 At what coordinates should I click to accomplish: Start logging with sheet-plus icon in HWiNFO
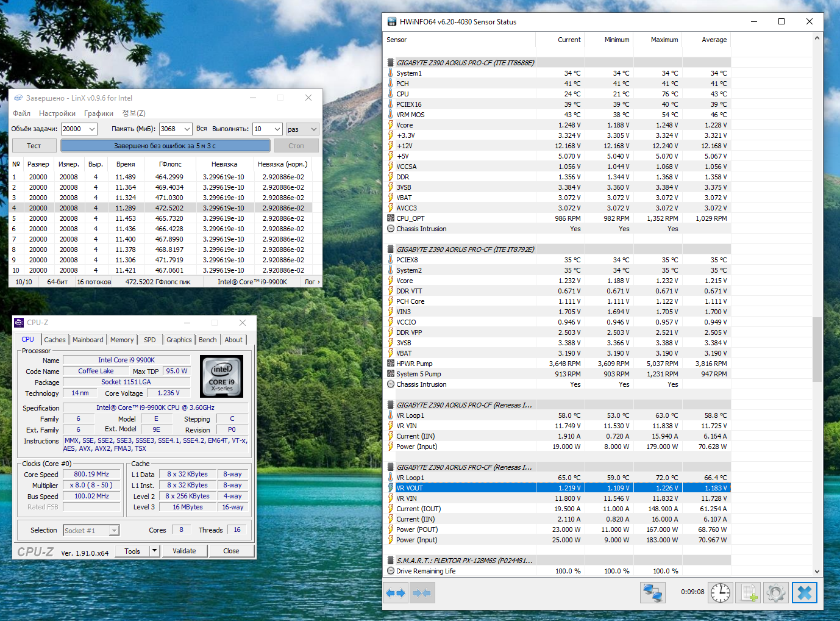(x=748, y=593)
